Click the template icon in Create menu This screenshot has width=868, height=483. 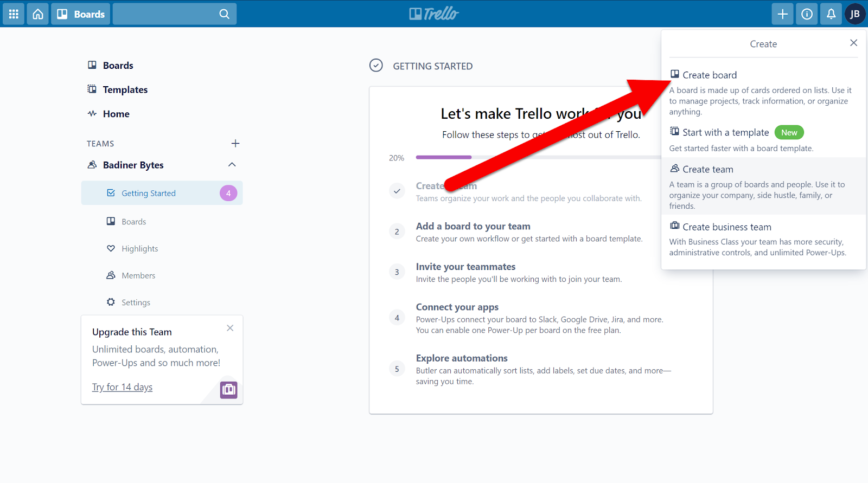click(675, 131)
